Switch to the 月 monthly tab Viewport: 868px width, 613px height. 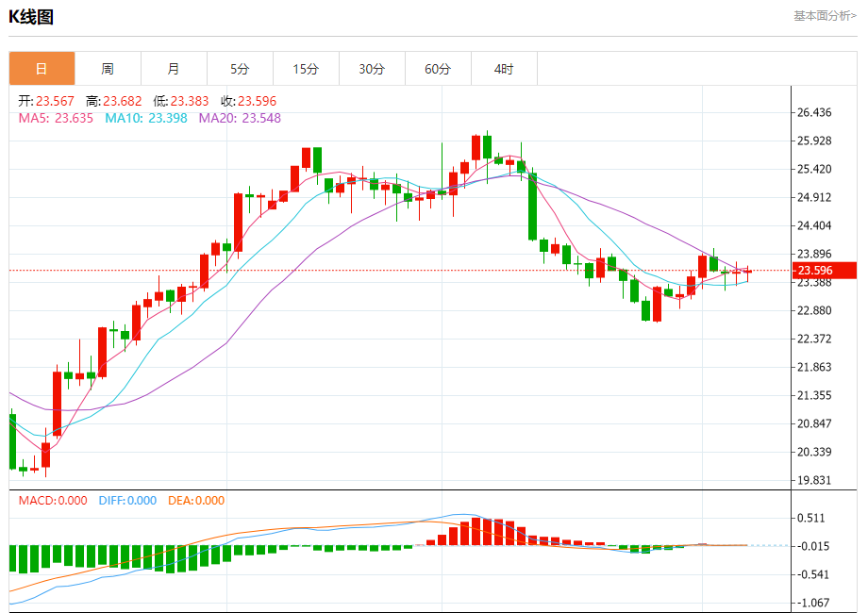point(174,69)
